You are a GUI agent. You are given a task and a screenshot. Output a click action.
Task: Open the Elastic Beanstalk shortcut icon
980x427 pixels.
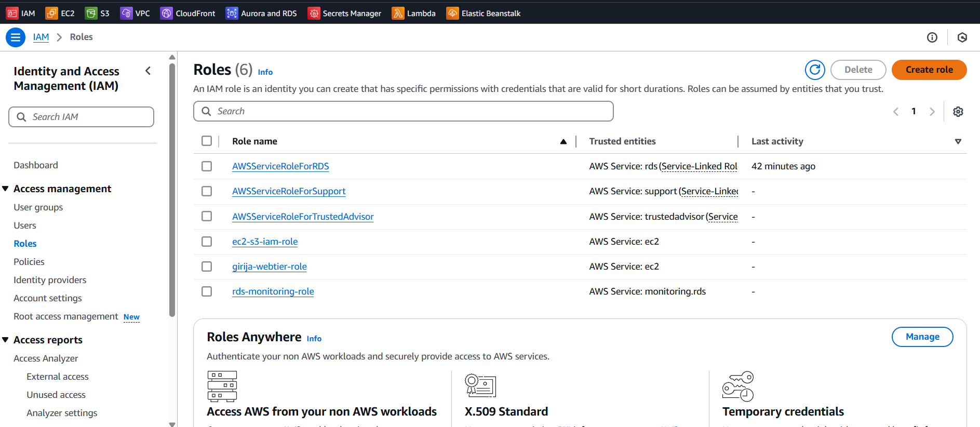click(452, 13)
